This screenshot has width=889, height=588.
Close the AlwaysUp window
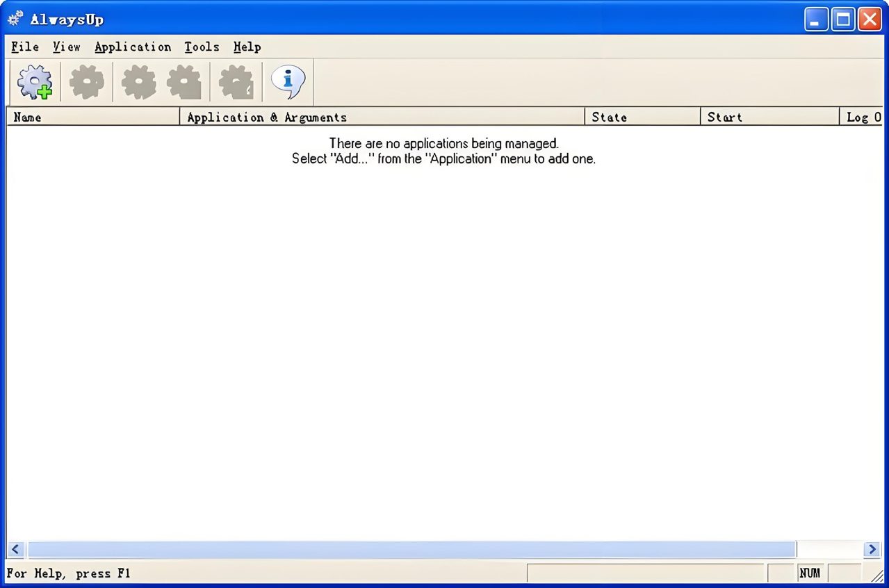(x=870, y=19)
